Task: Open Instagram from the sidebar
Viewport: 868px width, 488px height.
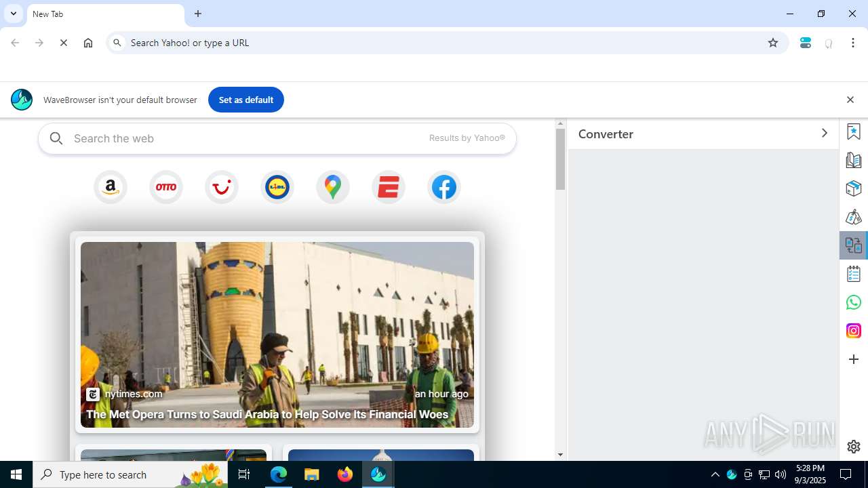Action: click(854, 331)
